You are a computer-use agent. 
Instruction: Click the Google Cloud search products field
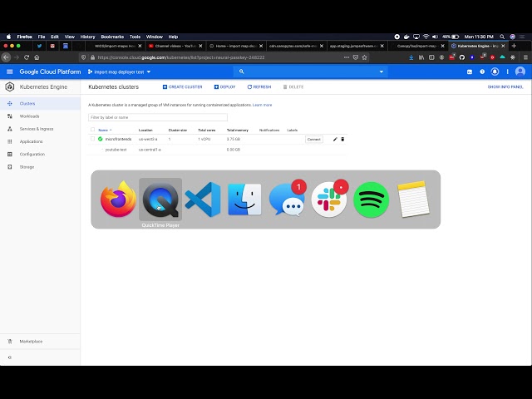tap(308, 71)
